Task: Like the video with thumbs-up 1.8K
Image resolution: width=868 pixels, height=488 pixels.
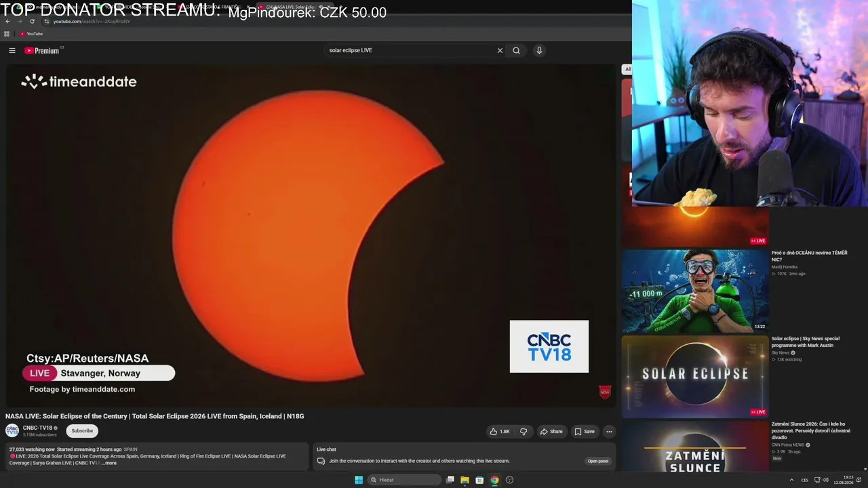Action: click(499, 431)
